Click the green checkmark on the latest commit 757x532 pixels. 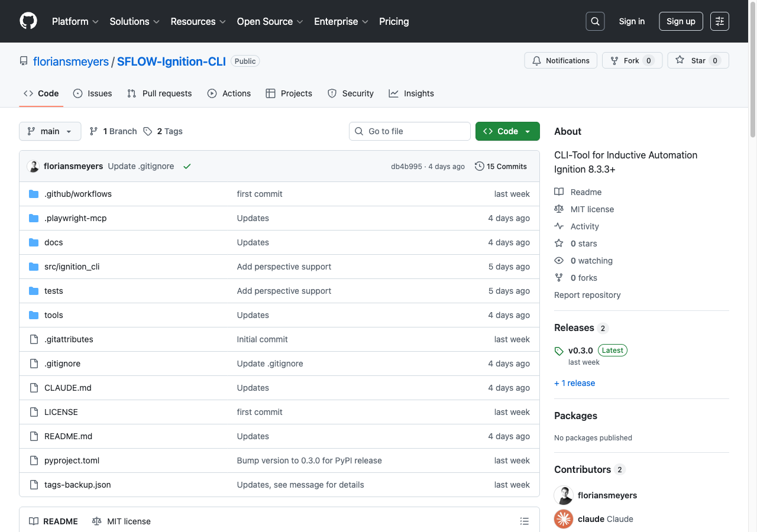click(x=187, y=167)
